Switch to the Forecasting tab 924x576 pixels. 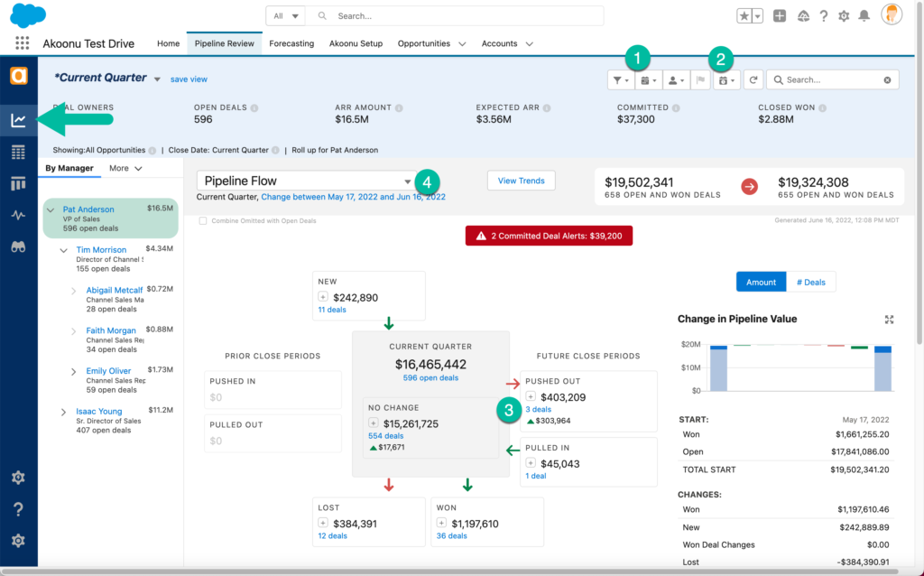pos(291,43)
